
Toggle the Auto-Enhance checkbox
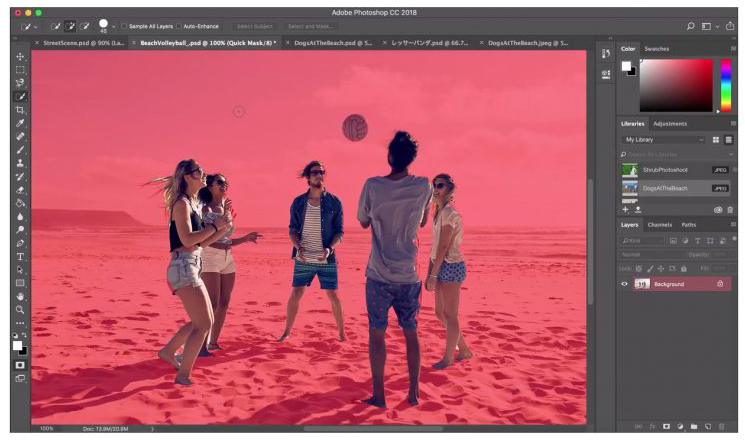coord(178,25)
